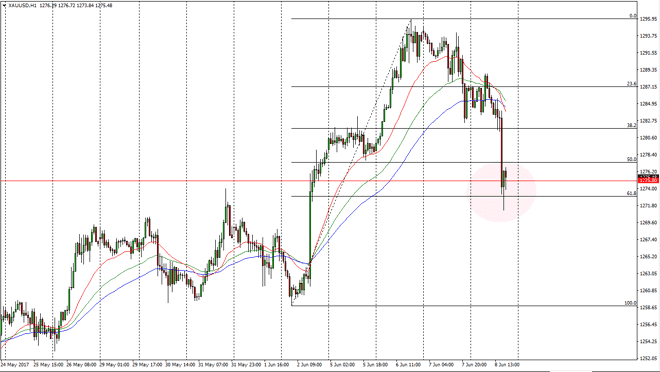The height and width of the screenshot is (372, 660).
Task: Click the 1287.15 price scale value
Action: (649, 87)
